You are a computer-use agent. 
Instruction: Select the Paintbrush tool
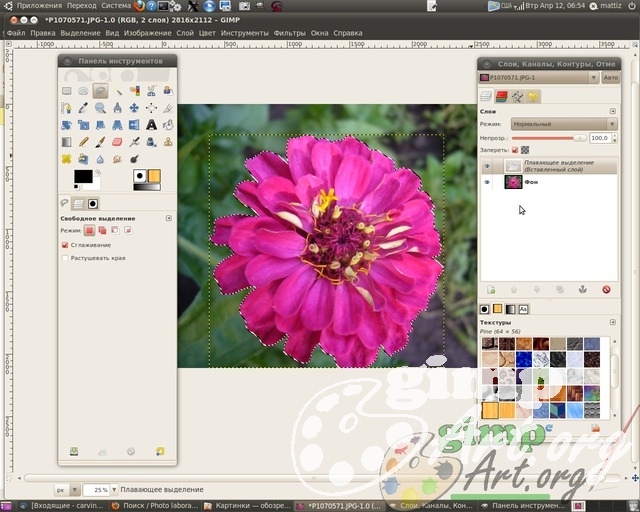click(x=100, y=142)
